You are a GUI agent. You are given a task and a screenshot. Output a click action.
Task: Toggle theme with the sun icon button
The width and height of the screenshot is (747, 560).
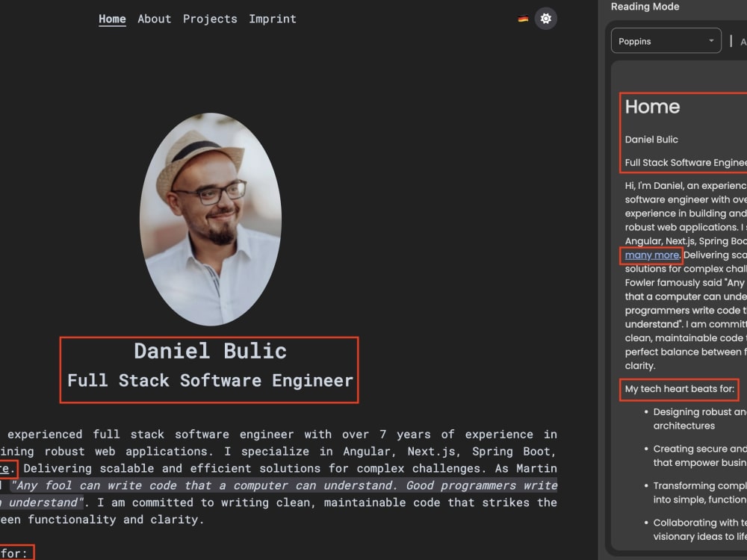(546, 19)
